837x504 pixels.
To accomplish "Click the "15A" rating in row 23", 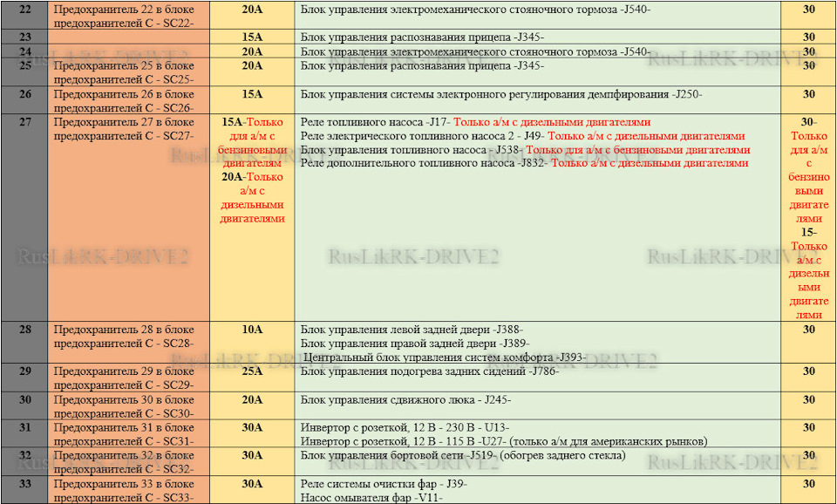I will point(252,37).
